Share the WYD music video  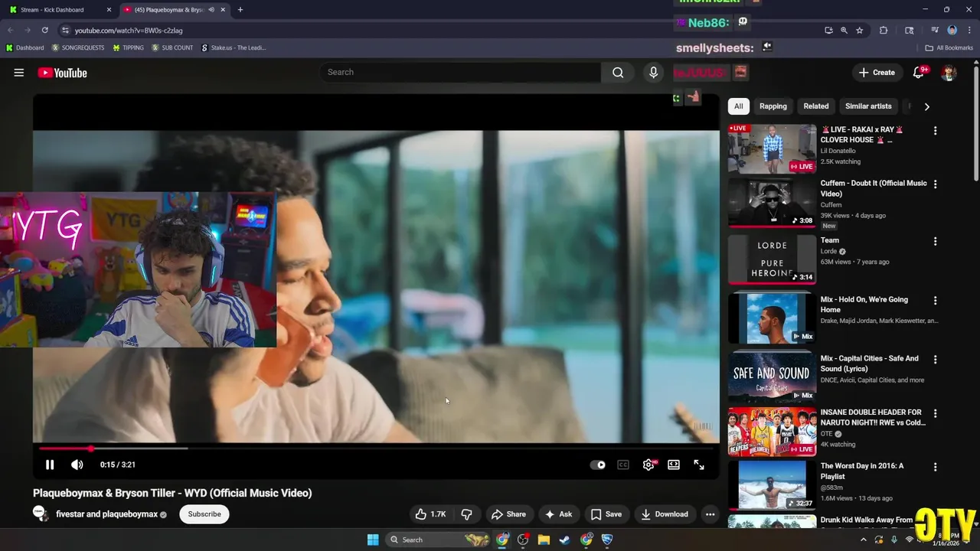pyautogui.click(x=508, y=514)
